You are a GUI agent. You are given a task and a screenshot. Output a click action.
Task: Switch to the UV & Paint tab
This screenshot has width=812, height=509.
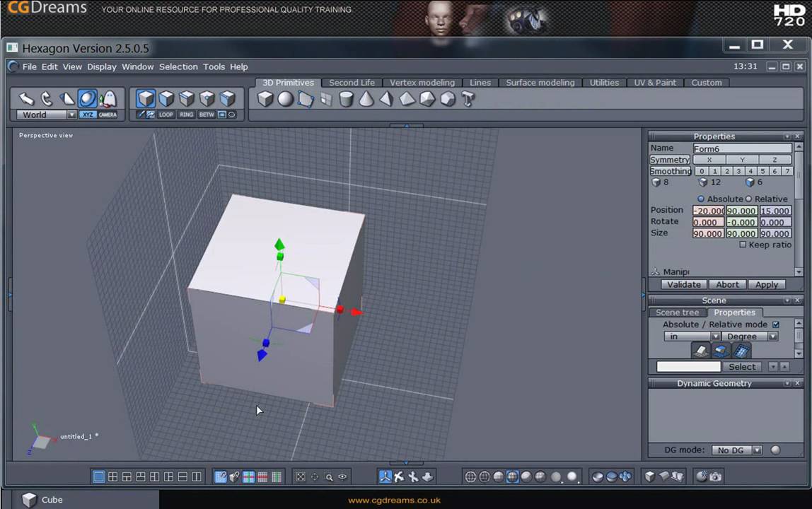655,83
